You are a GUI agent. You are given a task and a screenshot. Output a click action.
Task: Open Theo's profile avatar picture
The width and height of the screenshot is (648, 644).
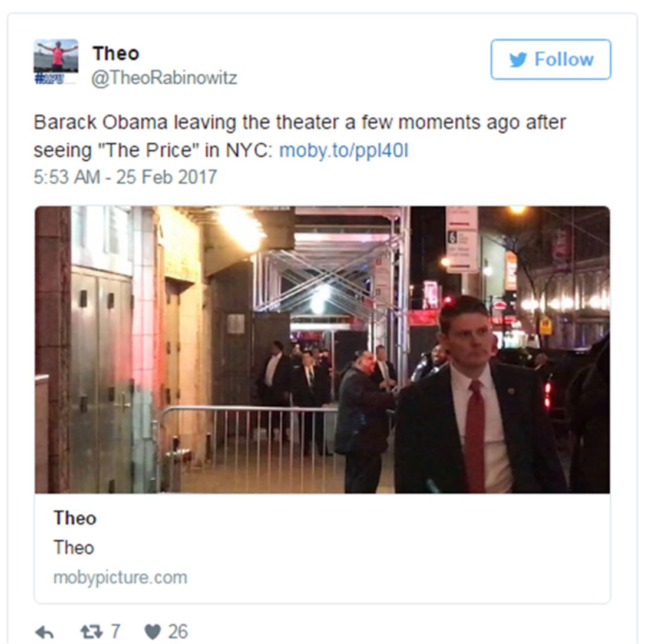point(56,56)
